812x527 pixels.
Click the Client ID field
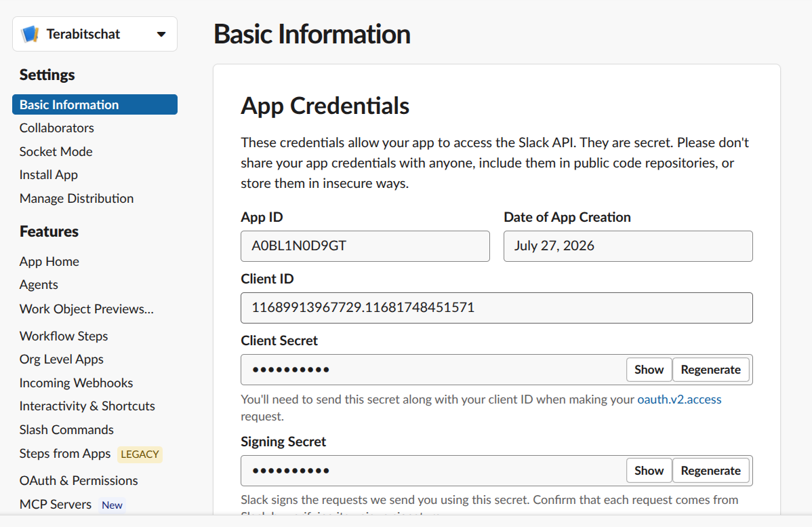(497, 308)
